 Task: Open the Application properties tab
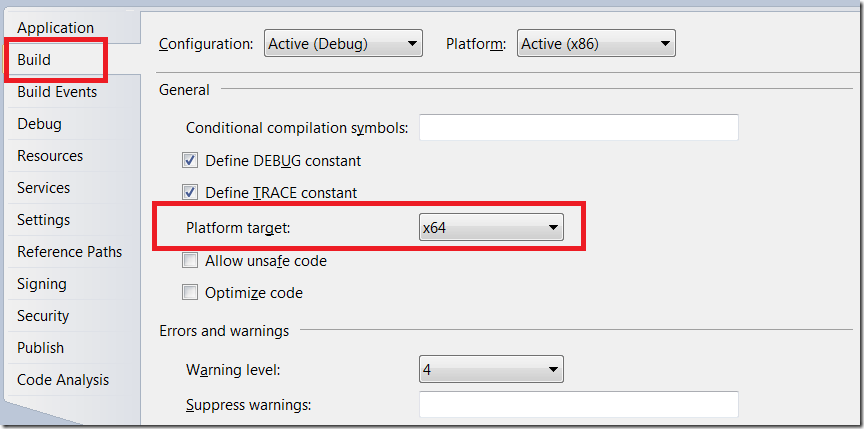56,28
